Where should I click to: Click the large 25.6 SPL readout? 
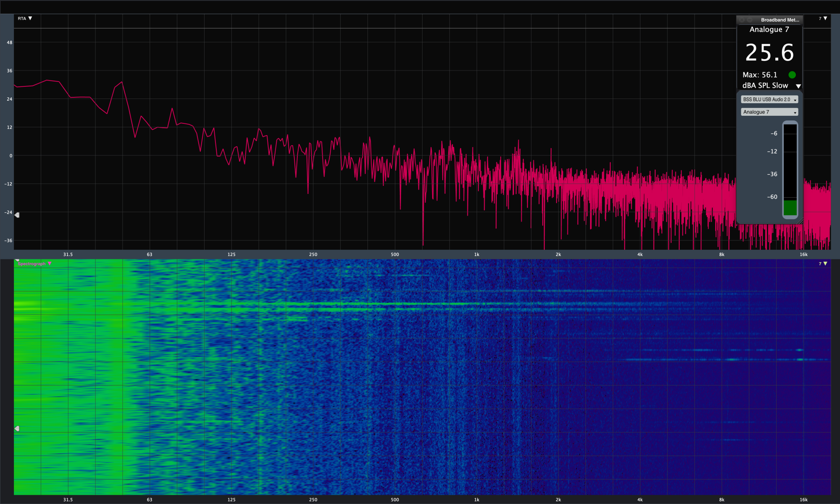(769, 53)
